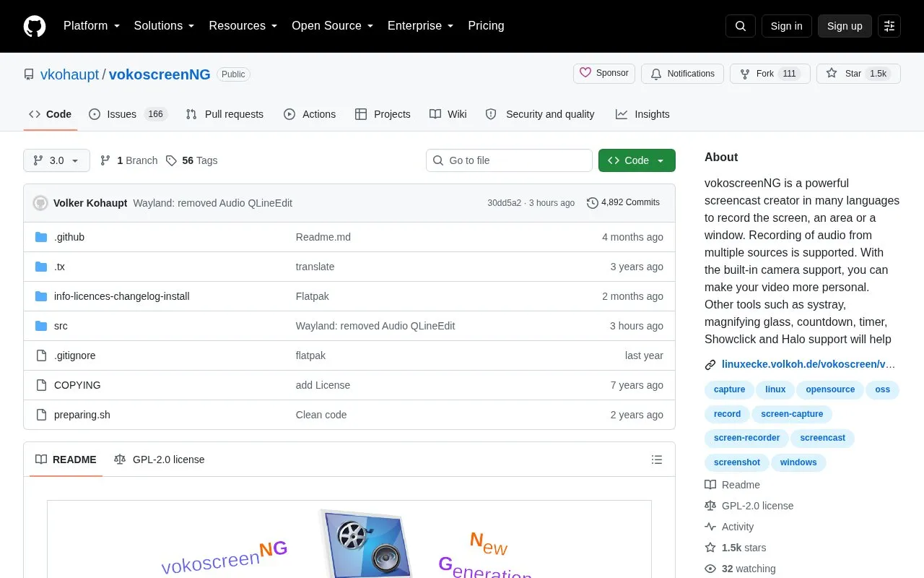Click the commit history clock icon
The height and width of the screenshot is (578, 924).
tap(593, 203)
